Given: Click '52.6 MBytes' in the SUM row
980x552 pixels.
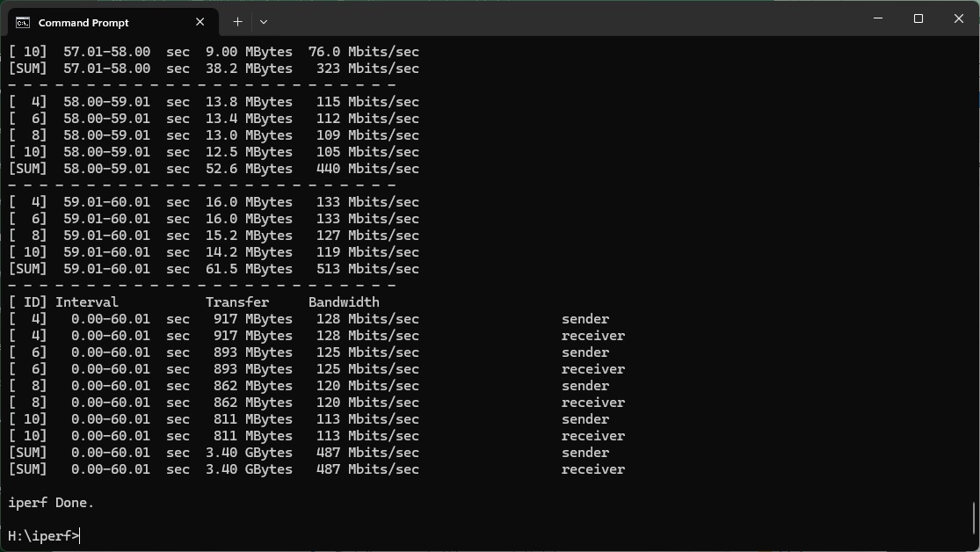Looking at the screenshot, I should tap(249, 169).
